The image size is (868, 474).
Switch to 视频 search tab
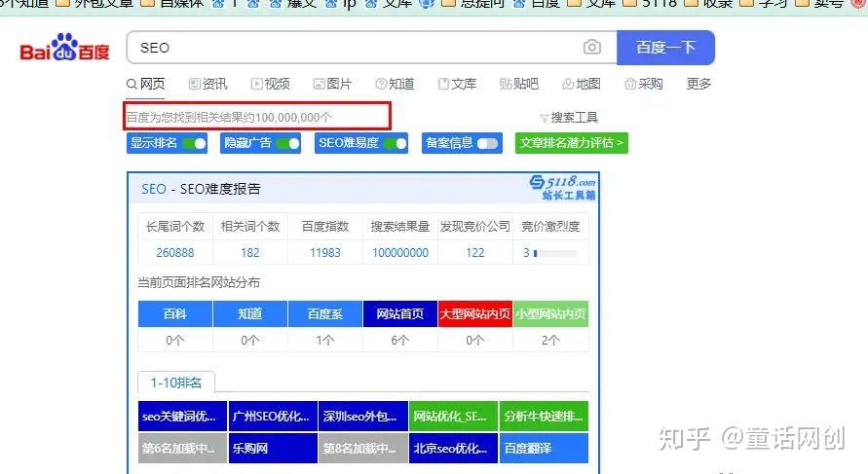point(270,84)
